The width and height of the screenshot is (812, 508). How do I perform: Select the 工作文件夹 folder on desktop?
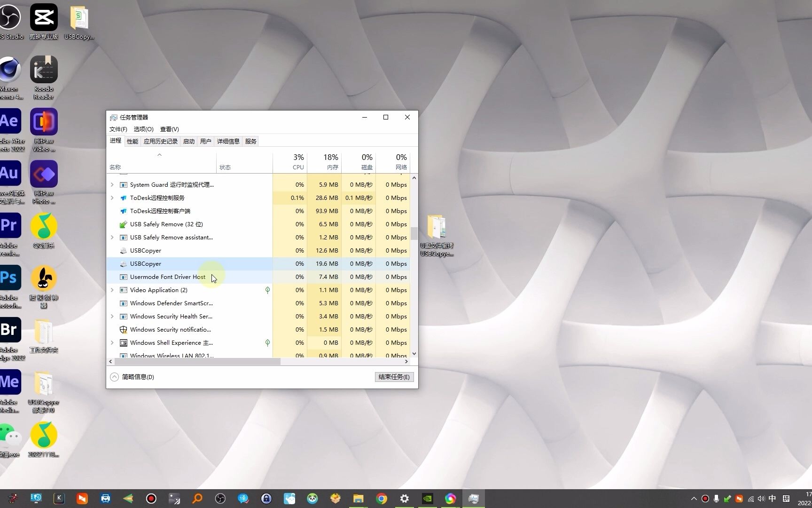coord(44,336)
